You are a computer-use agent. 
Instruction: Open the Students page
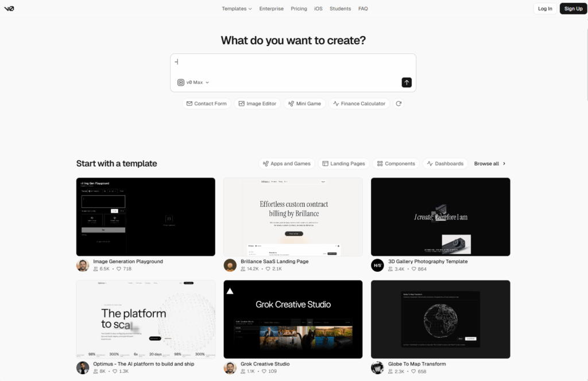(x=340, y=9)
